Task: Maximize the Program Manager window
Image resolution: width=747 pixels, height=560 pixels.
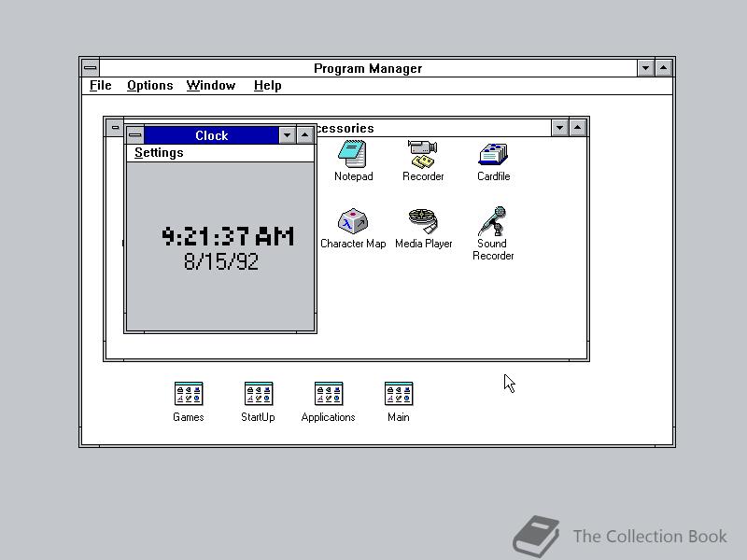Action: coord(664,68)
